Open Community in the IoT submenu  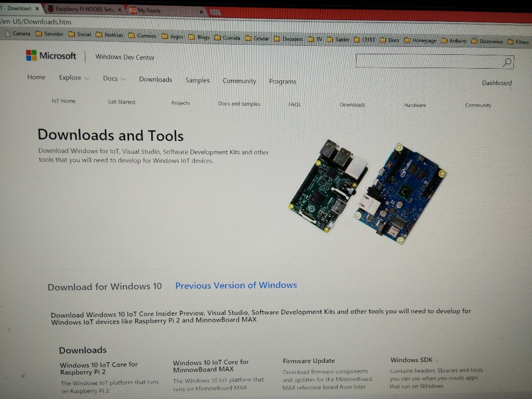click(x=478, y=105)
